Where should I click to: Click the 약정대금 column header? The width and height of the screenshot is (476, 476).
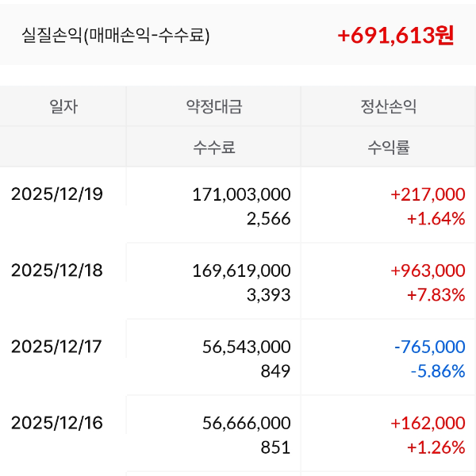coord(214,106)
